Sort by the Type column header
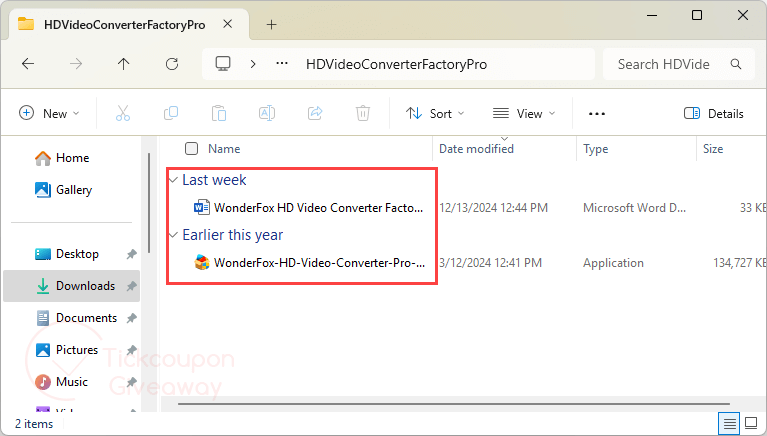The height and width of the screenshot is (436, 767). pos(595,149)
